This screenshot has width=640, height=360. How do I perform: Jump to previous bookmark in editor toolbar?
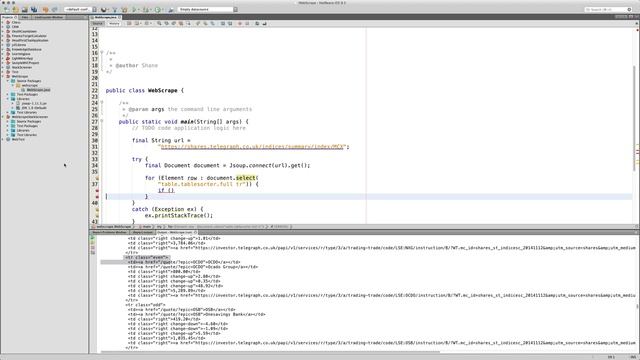pos(198,24)
